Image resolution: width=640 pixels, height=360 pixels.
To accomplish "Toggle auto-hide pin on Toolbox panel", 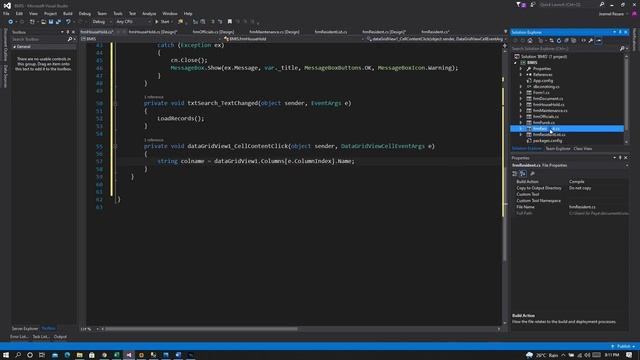I will click(68, 32).
